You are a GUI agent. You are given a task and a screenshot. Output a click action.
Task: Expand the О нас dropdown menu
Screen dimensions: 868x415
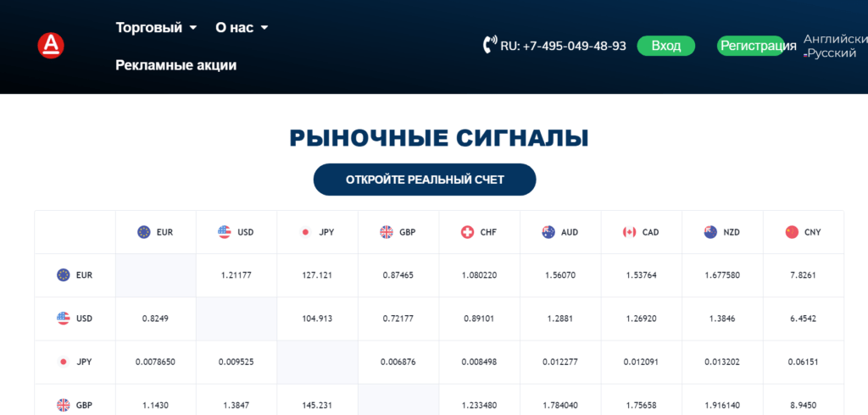242,27
